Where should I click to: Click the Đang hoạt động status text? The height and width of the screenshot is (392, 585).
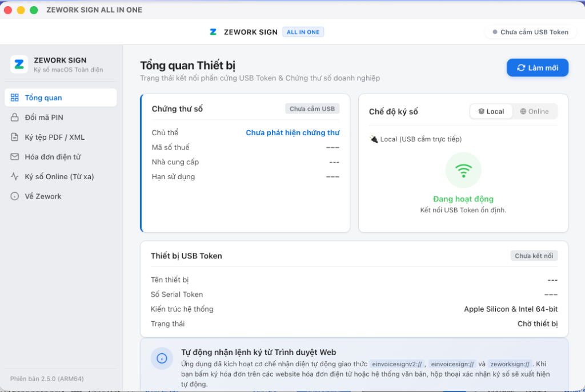463,199
